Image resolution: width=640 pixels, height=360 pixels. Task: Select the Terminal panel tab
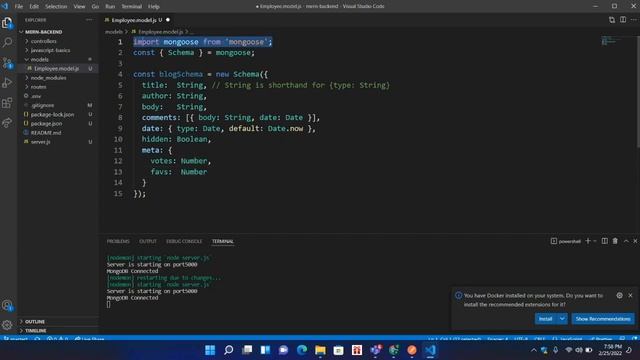point(222,241)
